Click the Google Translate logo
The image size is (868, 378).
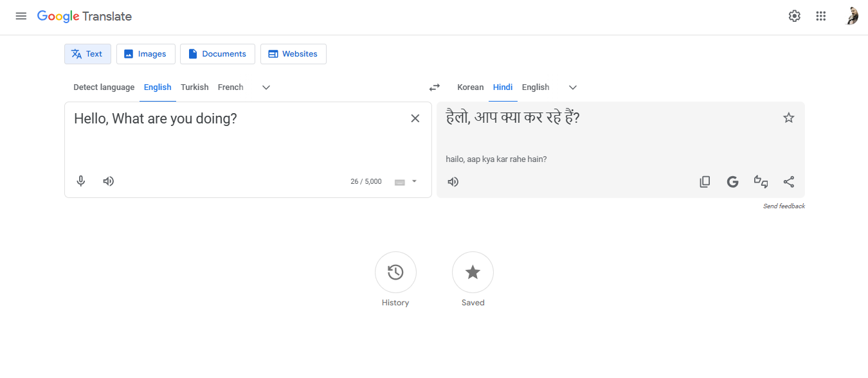[84, 17]
